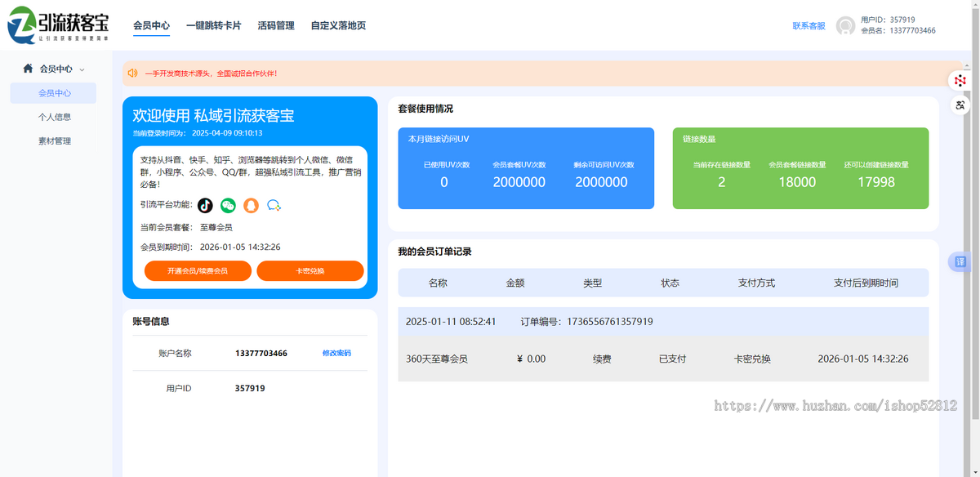Click the 类型 column header

coord(592,283)
